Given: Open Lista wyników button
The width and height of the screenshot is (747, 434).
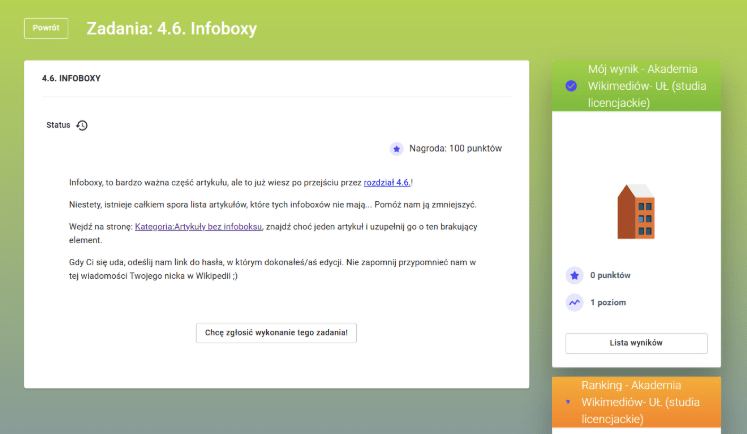Looking at the screenshot, I should point(636,343).
